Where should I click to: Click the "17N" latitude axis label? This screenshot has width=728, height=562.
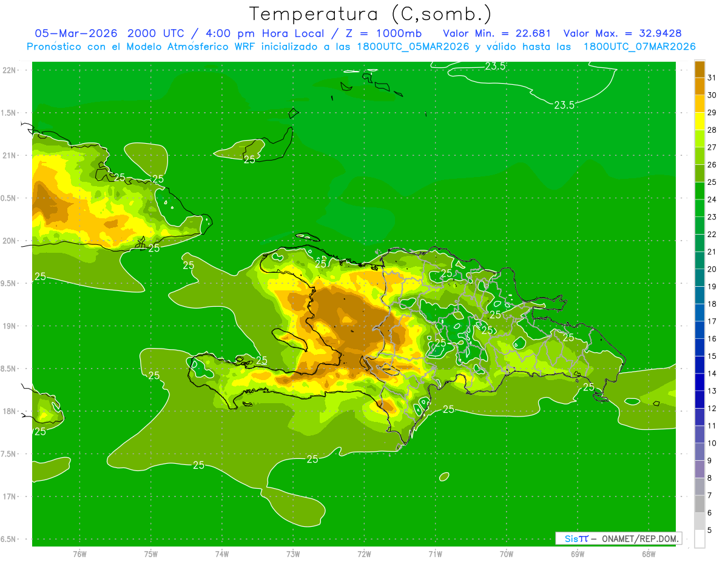click(10, 497)
